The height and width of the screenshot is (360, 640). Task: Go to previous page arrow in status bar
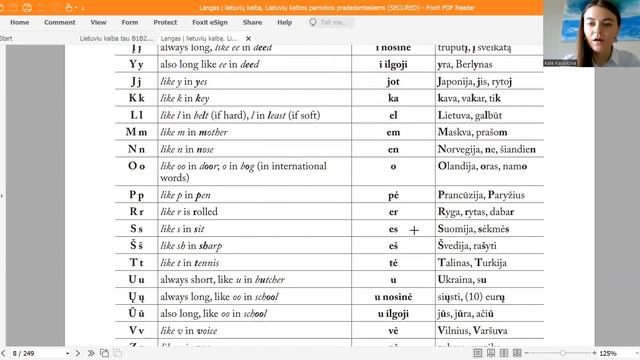pyautogui.click(x=3, y=353)
